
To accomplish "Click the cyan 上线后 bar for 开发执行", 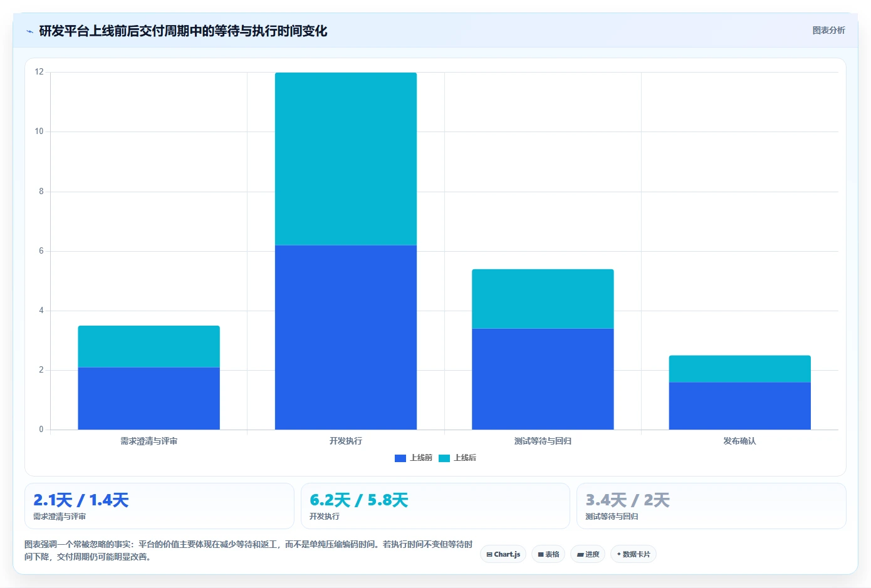I will [346, 159].
